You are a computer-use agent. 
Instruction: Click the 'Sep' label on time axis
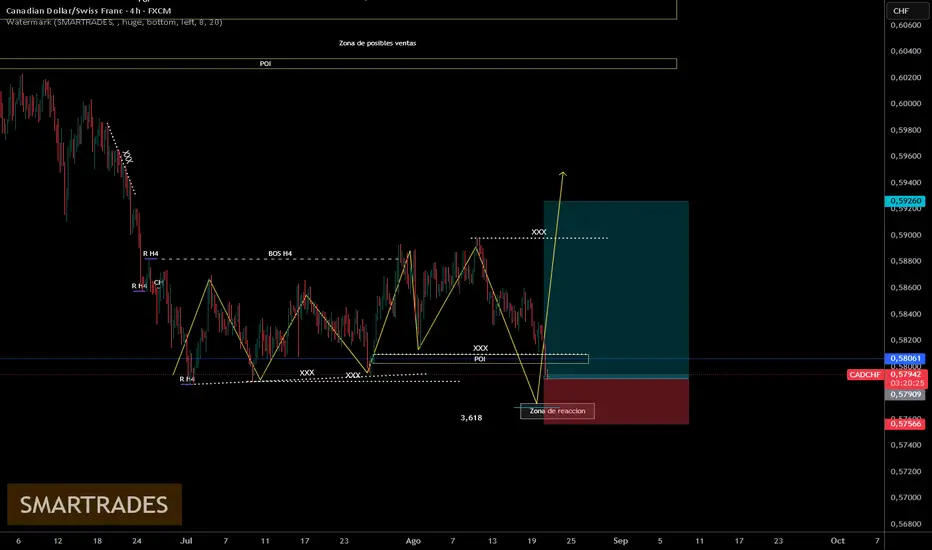pos(621,541)
